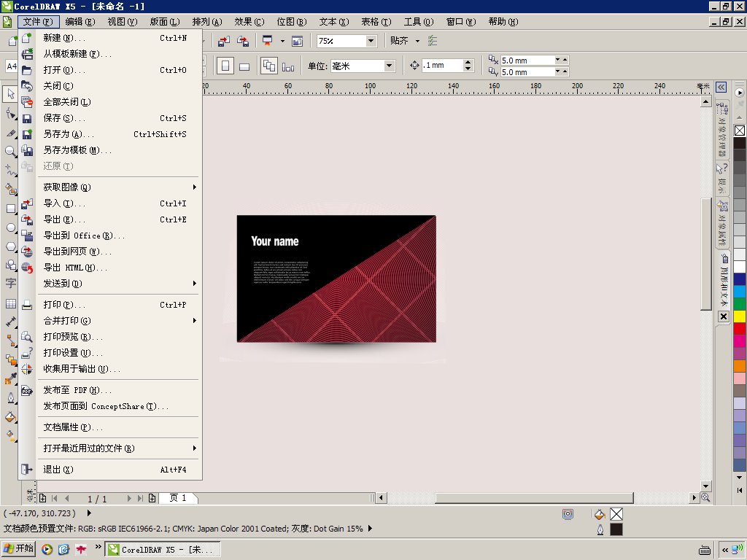Click Windows 开始 start button

[18, 549]
